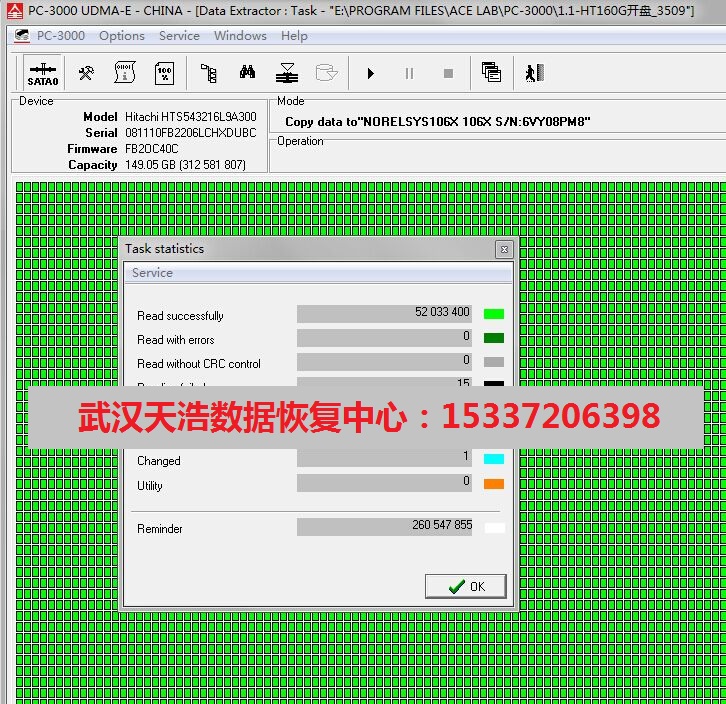Click the exit door icon
Viewport: 726px width, 704px height.
(533, 73)
